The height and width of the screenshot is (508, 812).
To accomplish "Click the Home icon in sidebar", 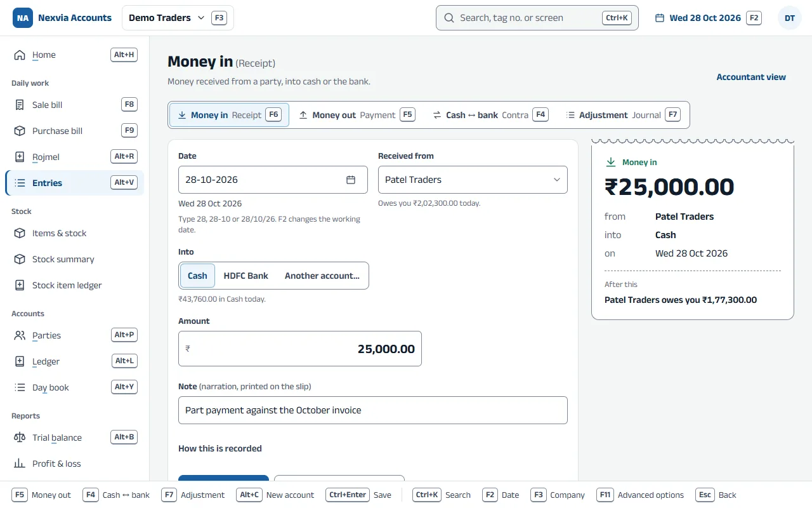I will pos(20,55).
